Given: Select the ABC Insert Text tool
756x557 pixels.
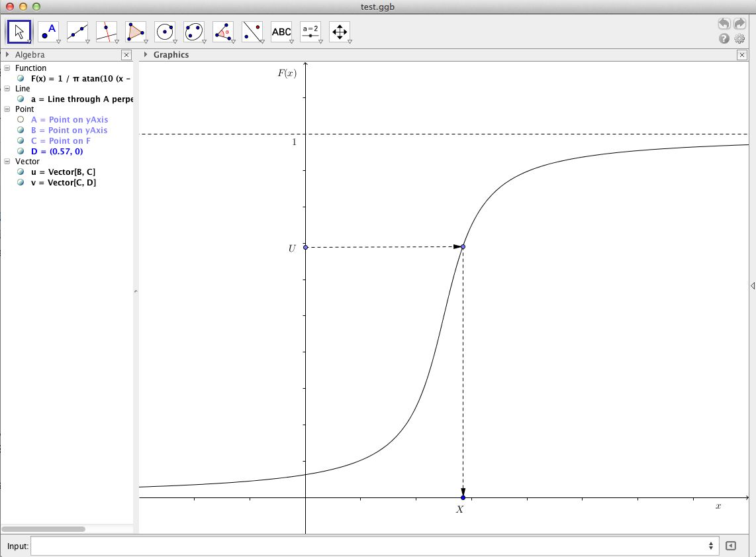Looking at the screenshot, I should tap(281, 32).
